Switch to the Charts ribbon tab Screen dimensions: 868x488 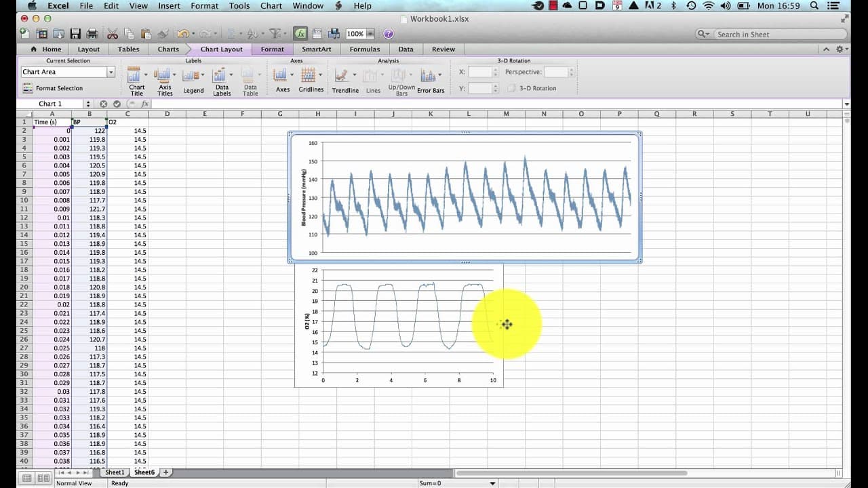168,49
